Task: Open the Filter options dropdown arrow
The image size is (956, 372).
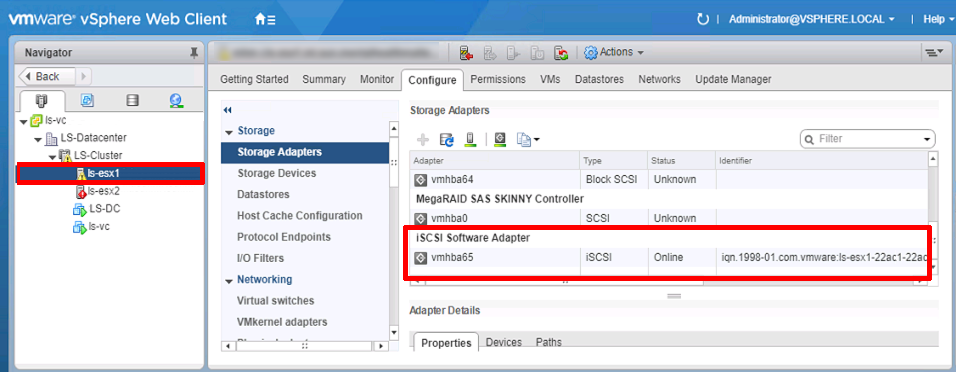Action: coord(927,140)
